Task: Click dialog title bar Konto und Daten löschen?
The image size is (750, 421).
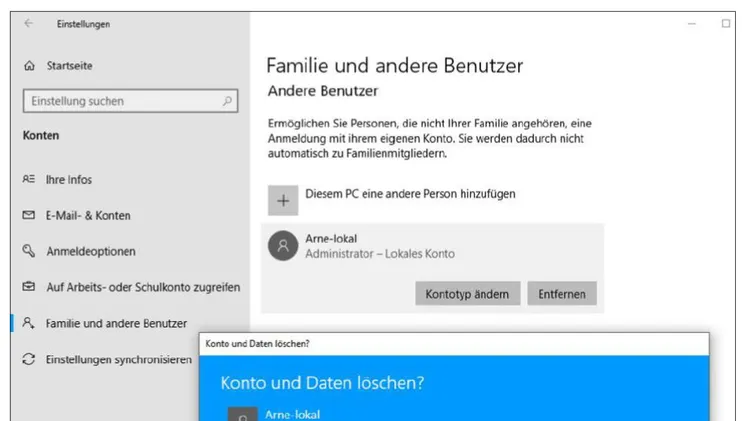Action: 454,344
